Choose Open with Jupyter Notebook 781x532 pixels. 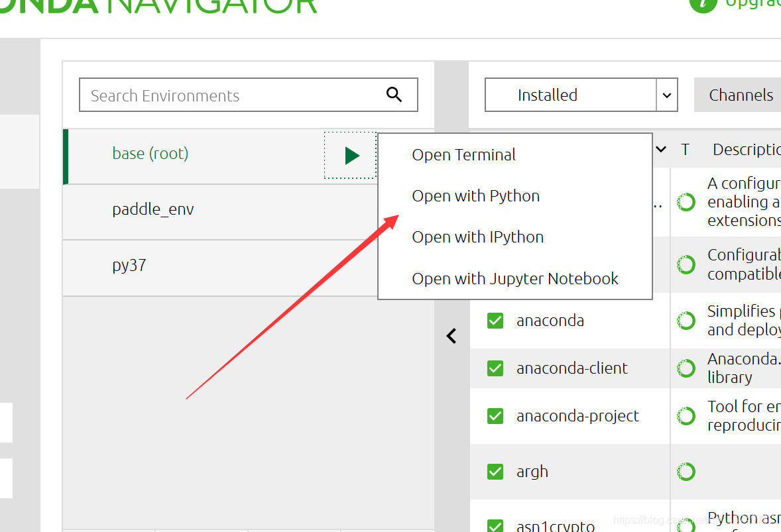point(515,279)
